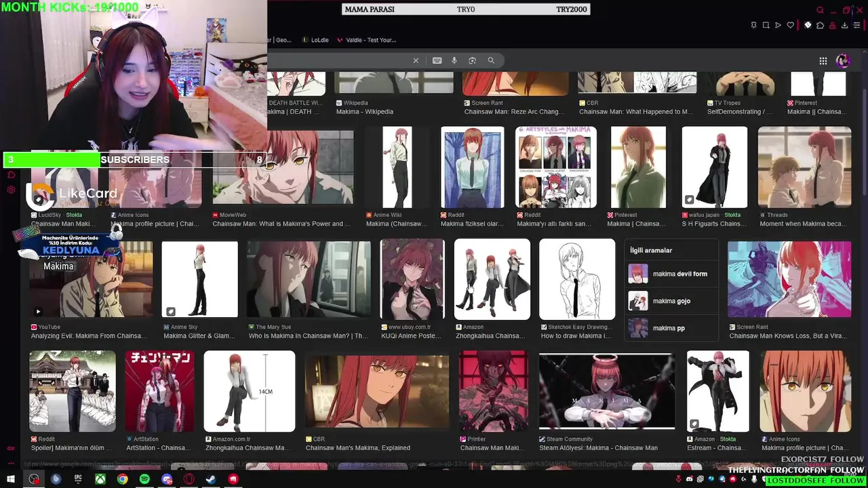Screen dimensions: 868x488
Task: Open TV Tropes SelfDemonstrating caption
Action: [740, 112]
